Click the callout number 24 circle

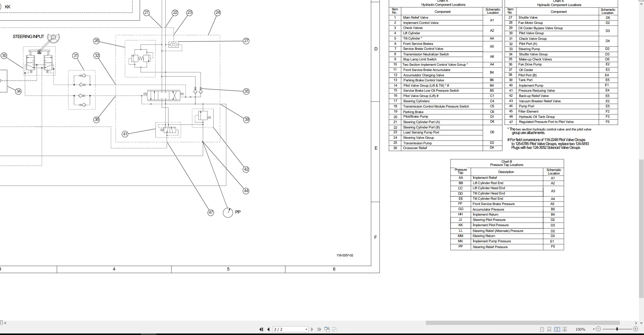tap(218, 13)
